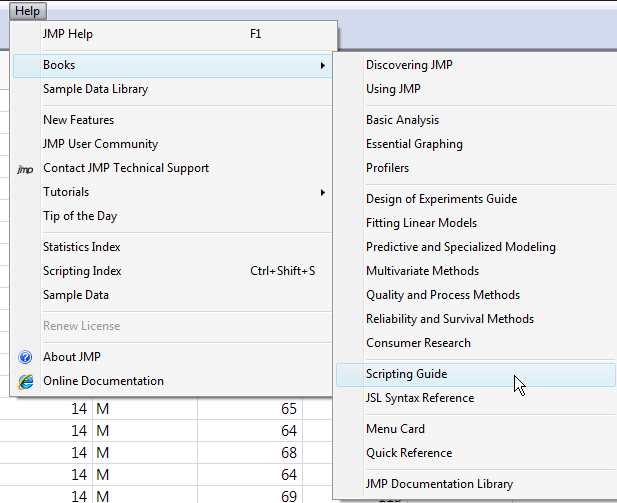
Task: Open Design of Experiments Guide
Action: click(x=441, y=199)
